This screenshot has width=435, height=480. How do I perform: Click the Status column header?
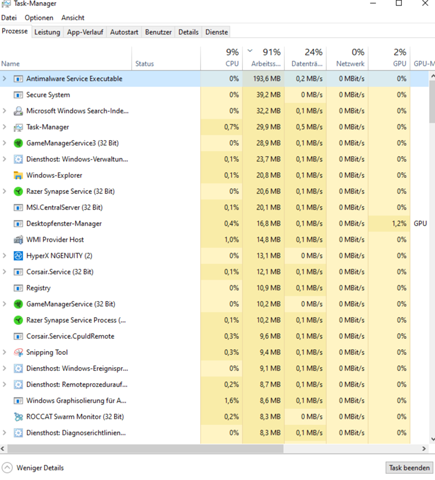(x=166, y=58)
